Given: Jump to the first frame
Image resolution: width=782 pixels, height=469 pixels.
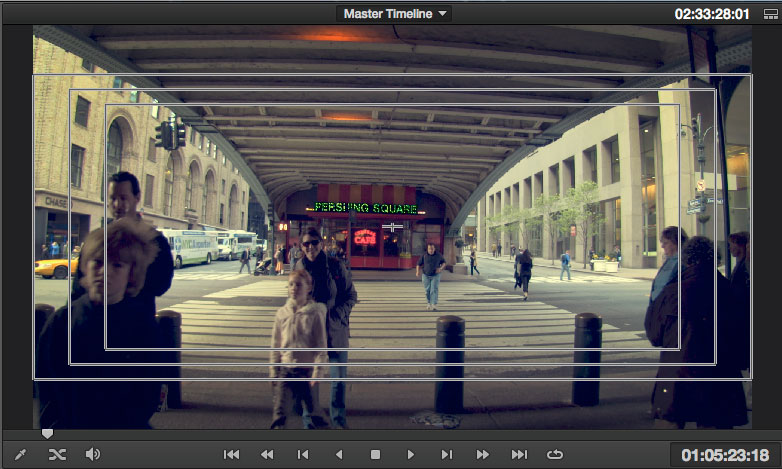Looking at the screenshot, I should (231, 454).
